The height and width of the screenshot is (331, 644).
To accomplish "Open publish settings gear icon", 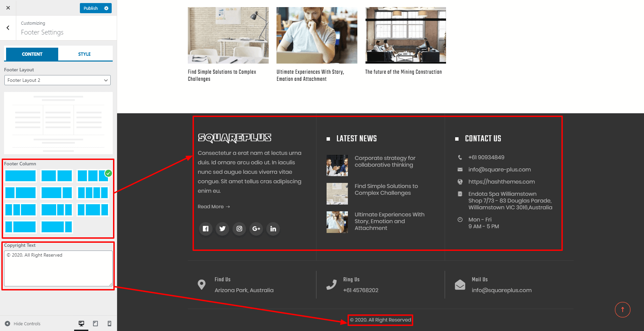I will coord(106,8).
